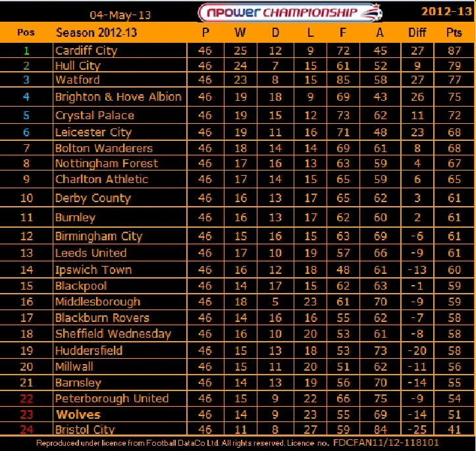Select the Birmingham City team name
476x451 pixels.
(x=99, y=236)
